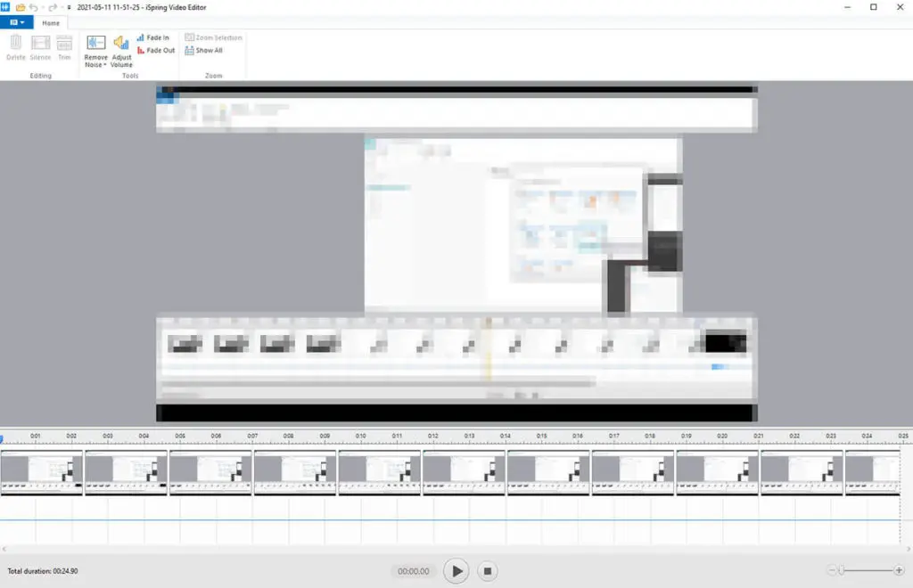The height and width of the screenshot is (588, 913).
Task: Click Zoom Selection
Action: (213, 37)
